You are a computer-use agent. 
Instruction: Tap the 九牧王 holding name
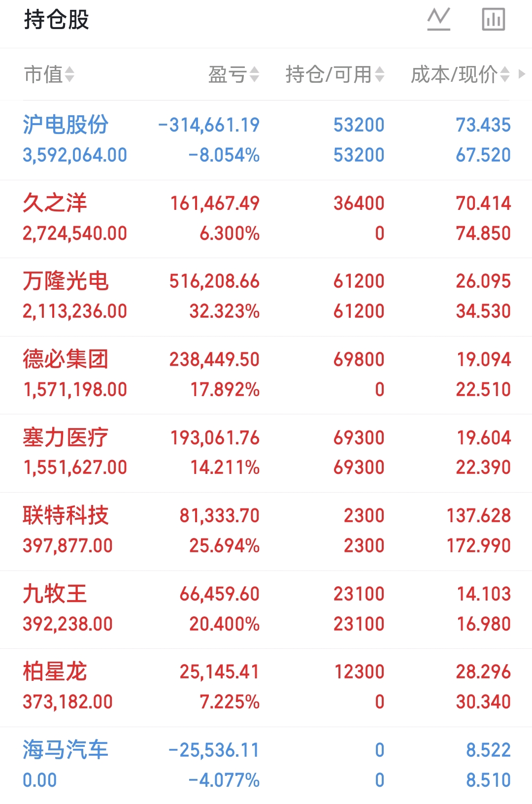coord(55,594)
